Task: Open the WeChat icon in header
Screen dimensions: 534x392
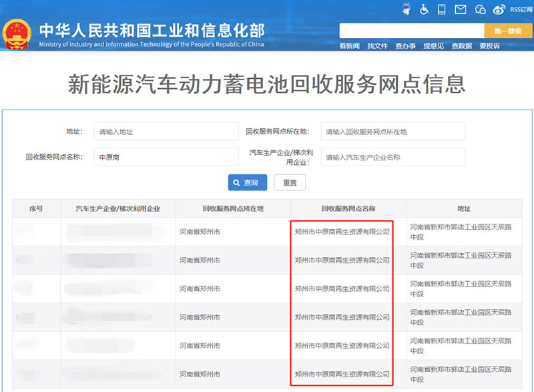Action: click(x=480, y=9)
